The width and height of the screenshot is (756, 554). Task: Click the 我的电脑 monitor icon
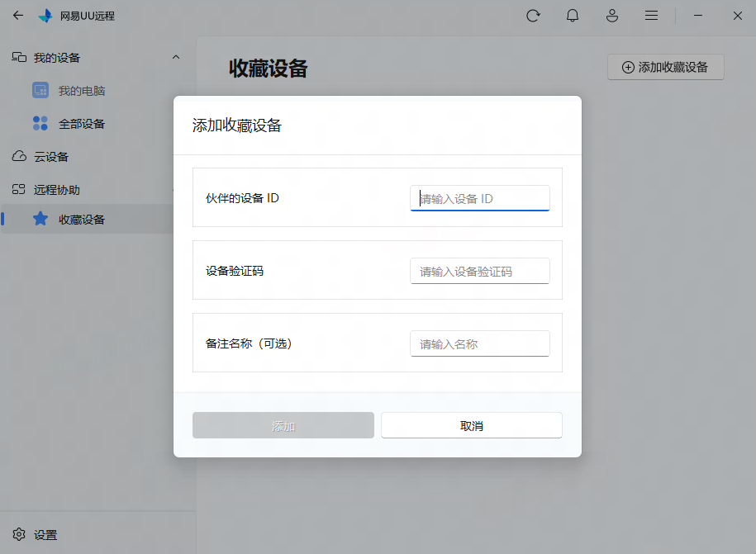(x=40, y=90)
